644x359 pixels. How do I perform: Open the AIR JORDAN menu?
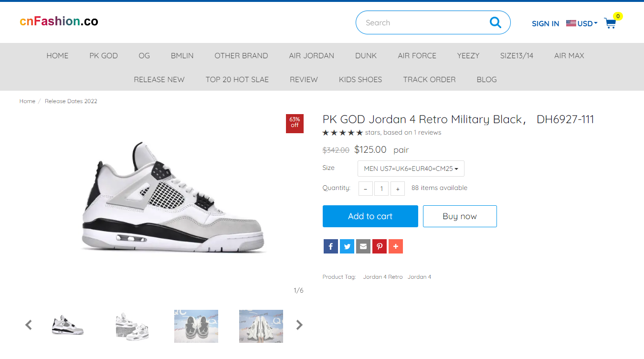311,55
